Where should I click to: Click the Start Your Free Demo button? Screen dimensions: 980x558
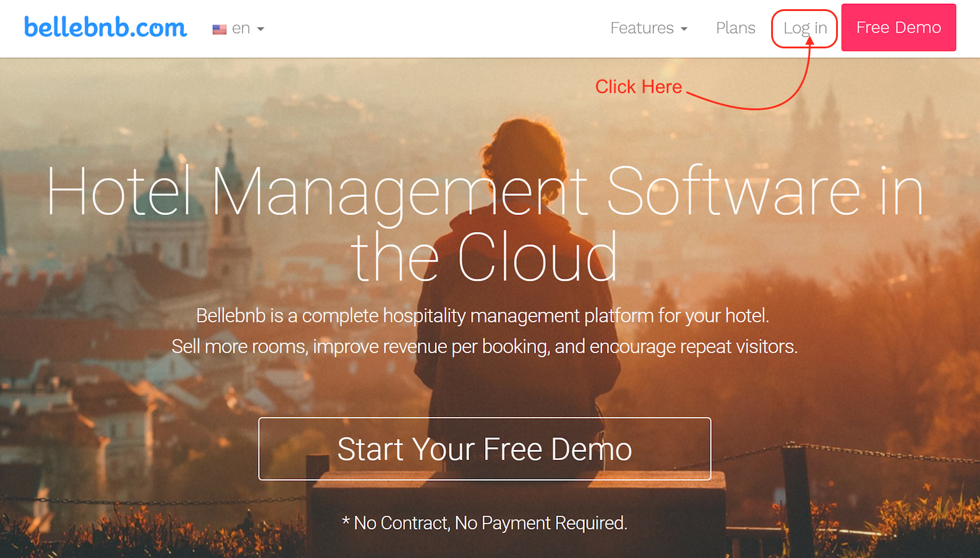point(484,449)
